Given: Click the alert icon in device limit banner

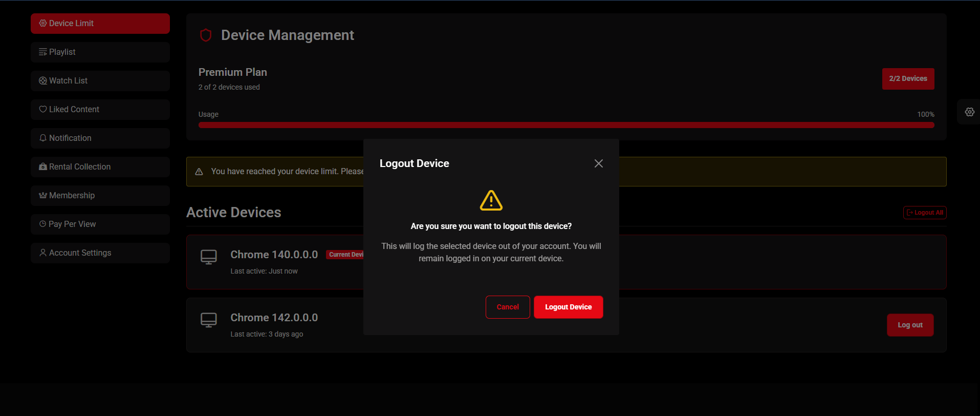Looking at the screenshot, I should 199,172.
